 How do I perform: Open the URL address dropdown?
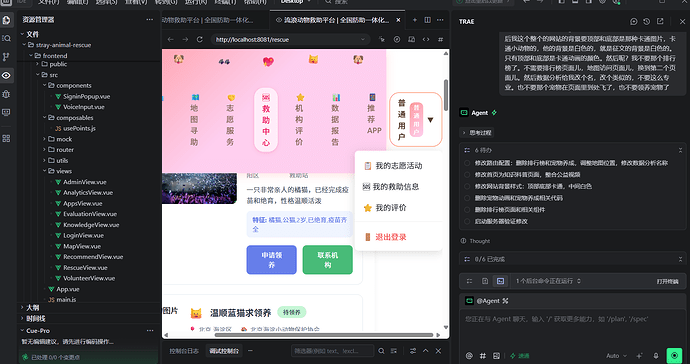(x=363, y=39)
